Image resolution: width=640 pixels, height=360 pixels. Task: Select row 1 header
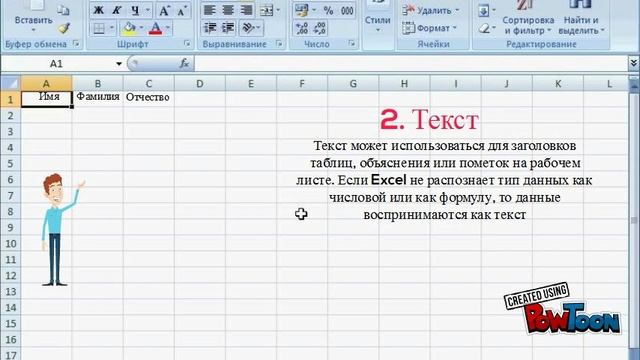coord(10,99)
